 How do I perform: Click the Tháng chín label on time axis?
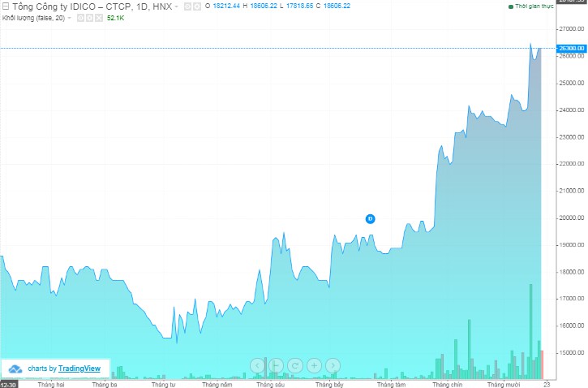[447, 384]
